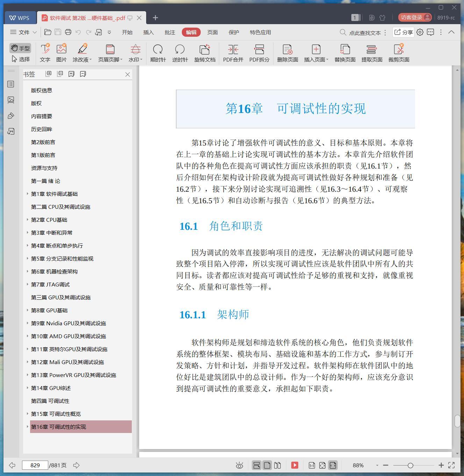This screenshot has width=464, height=476.
Task: Click the zoom slider handle
Action: coord(411,465)
